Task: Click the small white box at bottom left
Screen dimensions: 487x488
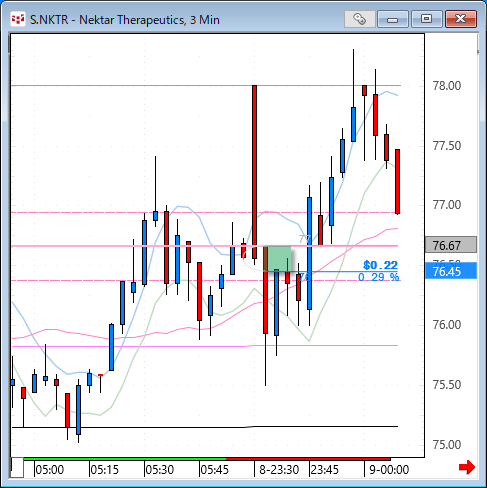Action: point(17,468)
